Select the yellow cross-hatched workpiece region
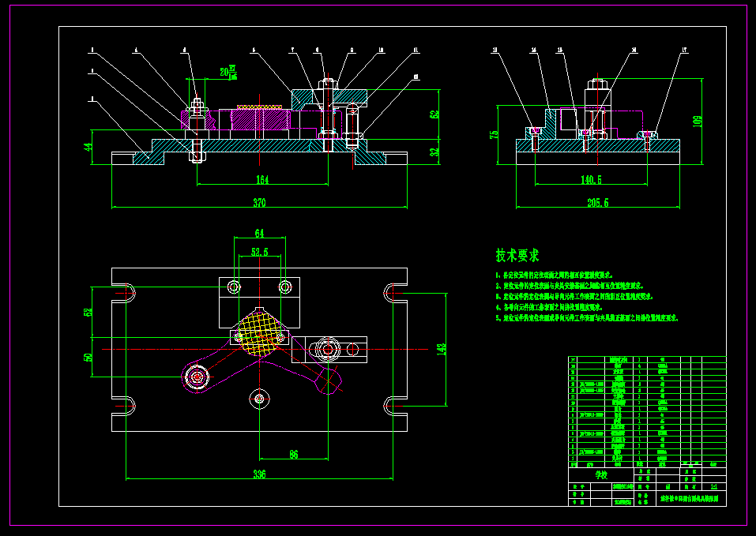This screenshot has height=536, width=756. (259, 333)
